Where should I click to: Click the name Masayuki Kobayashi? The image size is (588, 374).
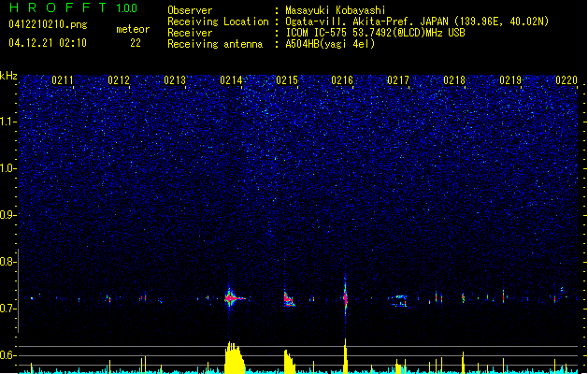[336, 10]
